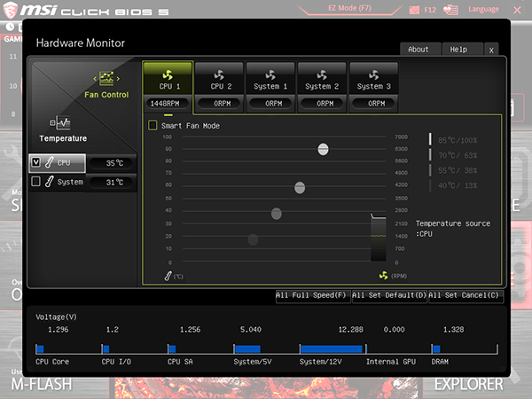The image size is (532, 399).
Task: Click the Temperature source :CPU label
Action: [453, 229]
